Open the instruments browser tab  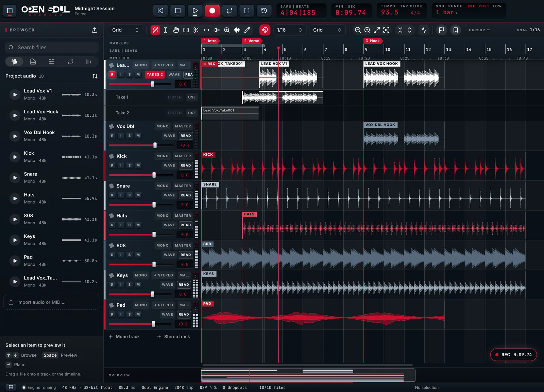(33, 61)
